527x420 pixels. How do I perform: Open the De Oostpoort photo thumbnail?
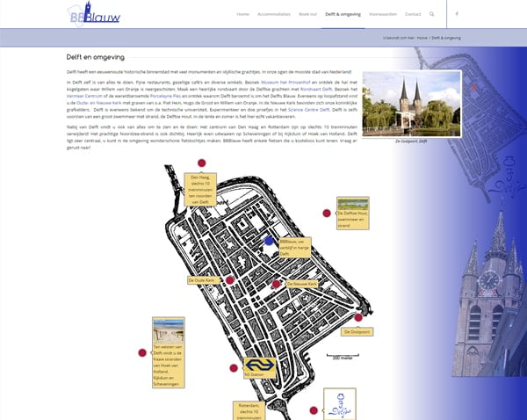(x=411, y=104)
